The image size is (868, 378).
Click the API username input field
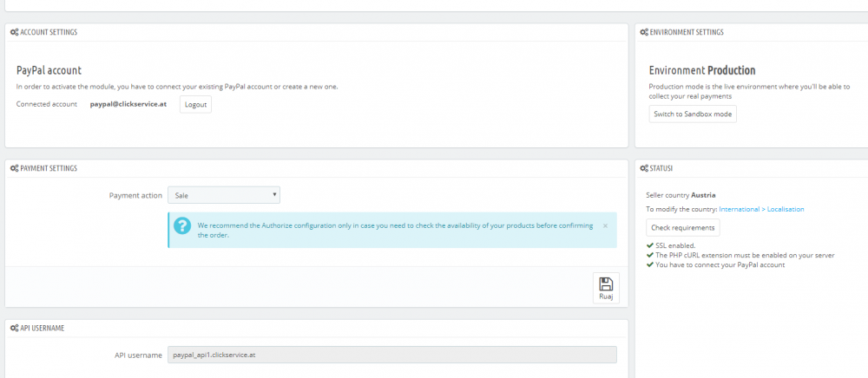click(391, 355)
